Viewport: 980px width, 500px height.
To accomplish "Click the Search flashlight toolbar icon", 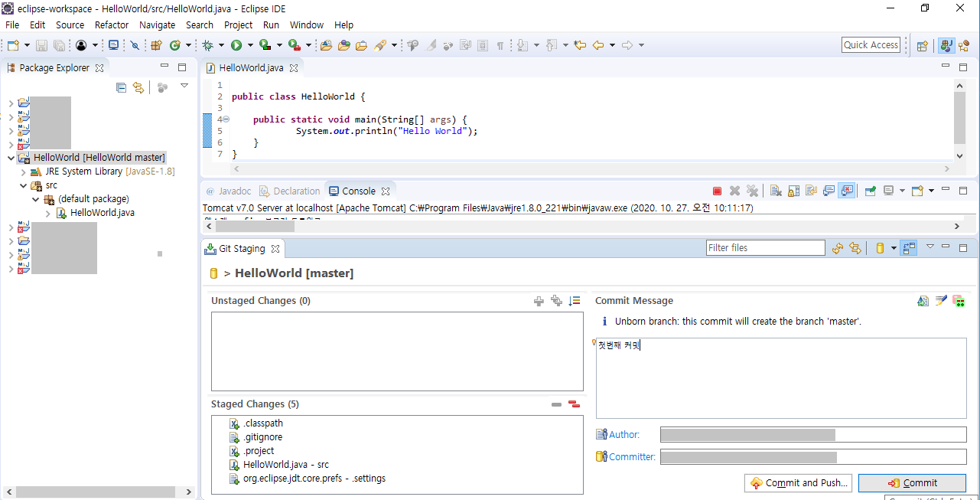I will click(x=380, y=45).
